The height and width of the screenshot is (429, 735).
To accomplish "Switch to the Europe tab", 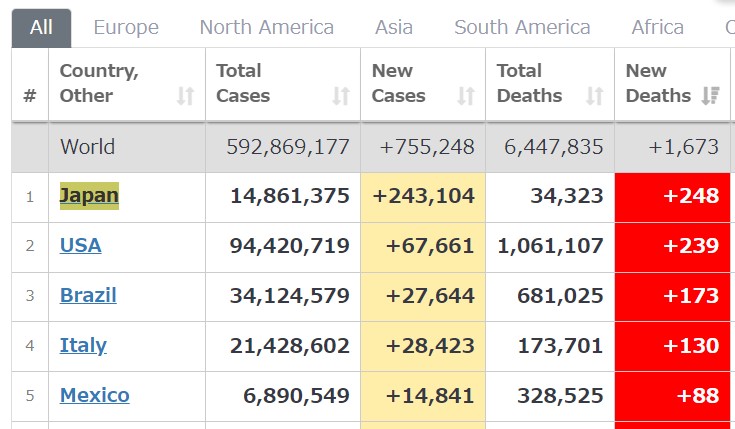I will [126, 28].
